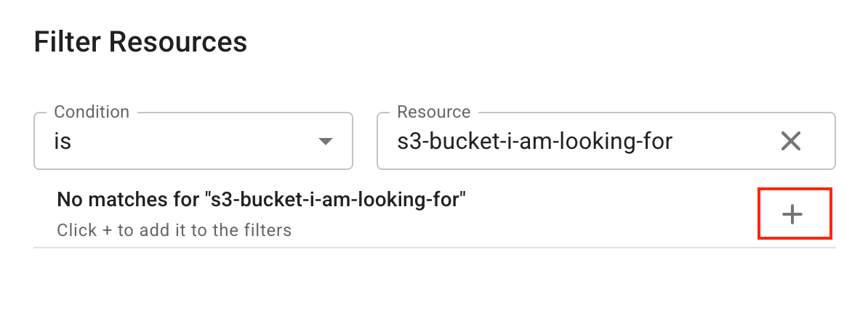Click the divider line below no-matches row

tap(435, 248)
